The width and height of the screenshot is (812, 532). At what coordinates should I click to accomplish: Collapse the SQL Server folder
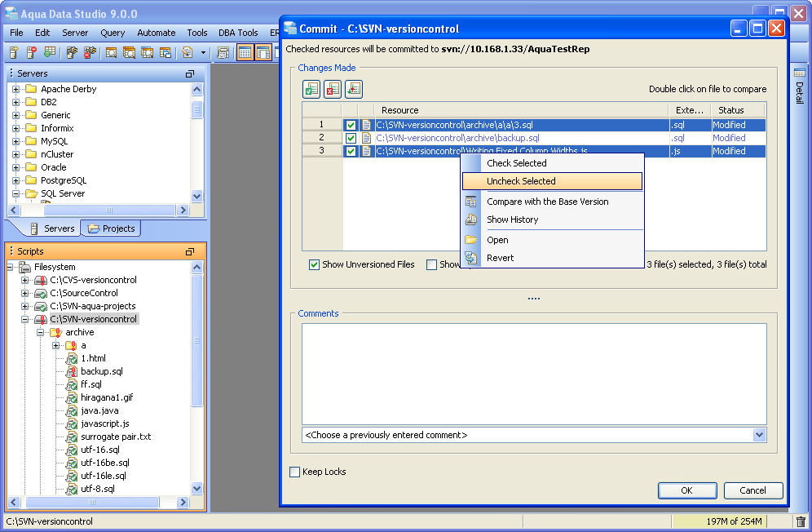(x=15, y=193)
